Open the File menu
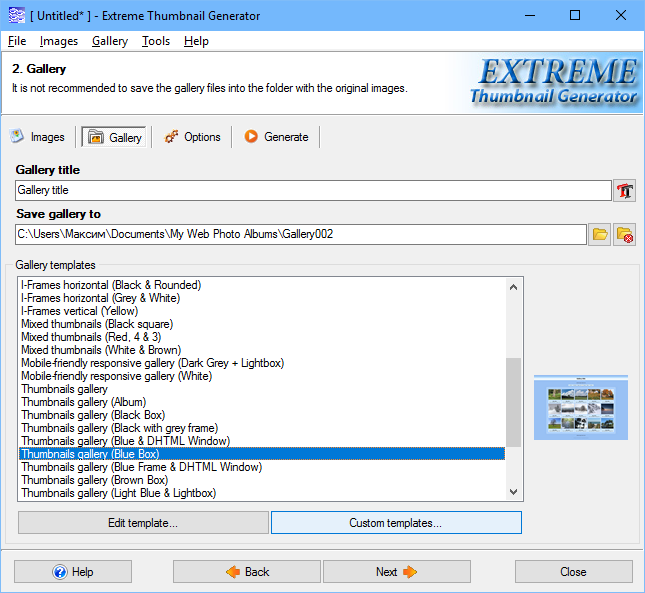 click(17, 41)
